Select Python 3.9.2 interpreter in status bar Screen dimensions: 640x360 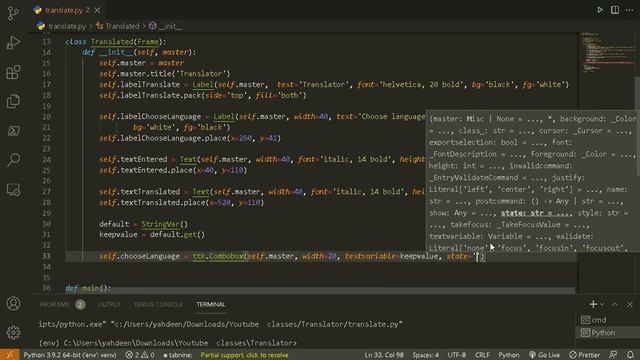click(x=70, y=355)
